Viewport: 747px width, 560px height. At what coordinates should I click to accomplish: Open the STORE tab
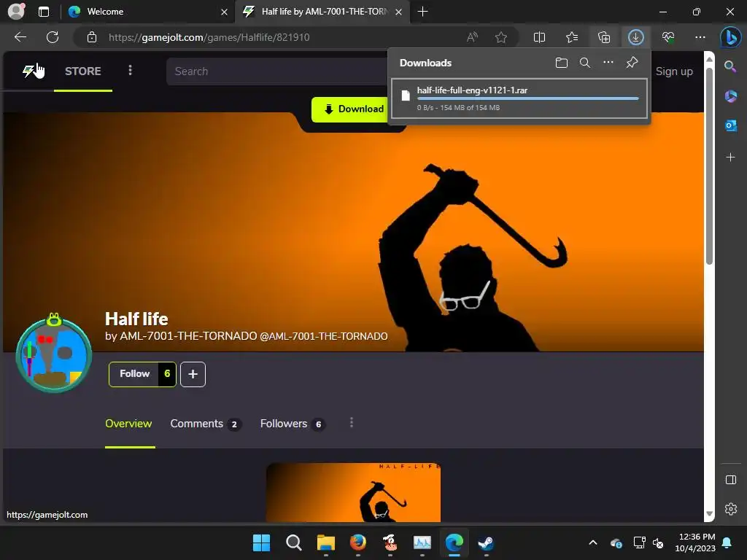[83, 71]
